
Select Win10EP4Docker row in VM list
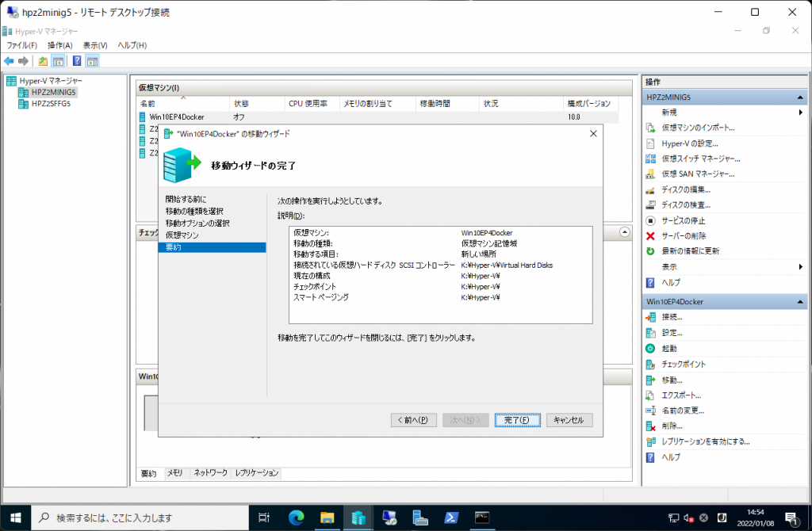378,117
